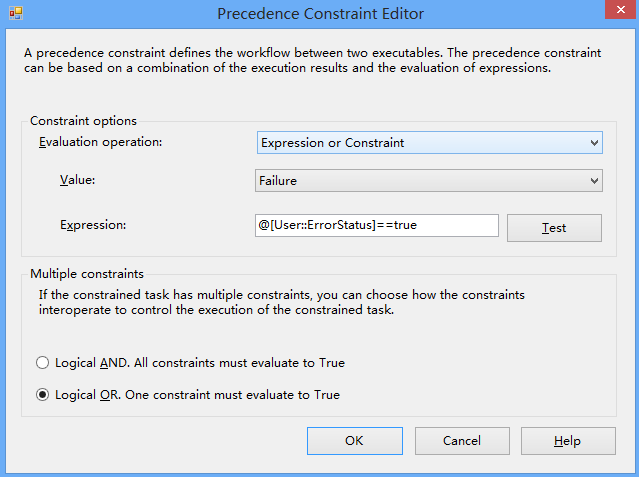Open the Help button
This screenshot has height=479, width=639.
[x=567, y=441]
